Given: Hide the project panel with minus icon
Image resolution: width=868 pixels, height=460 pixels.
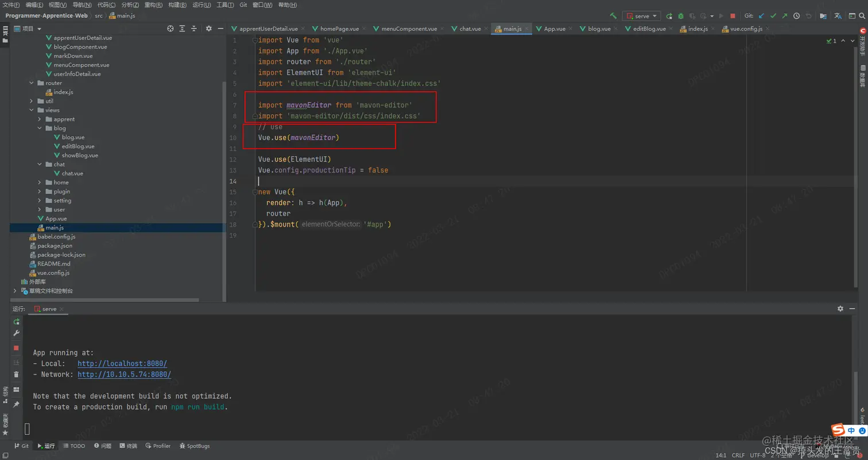Looking at the screenshot, I should (x=220, y=29).
